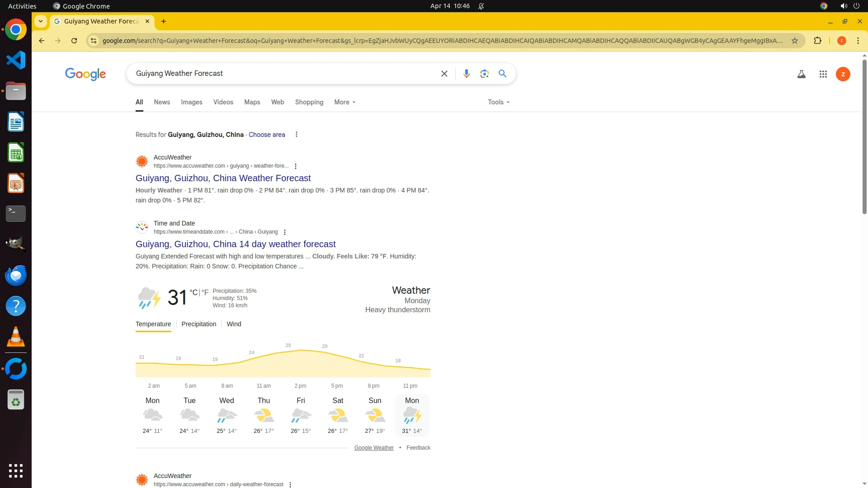Click the 2 pm point on temperature graph
Screen dimensions: 868x488
[300, 351]
